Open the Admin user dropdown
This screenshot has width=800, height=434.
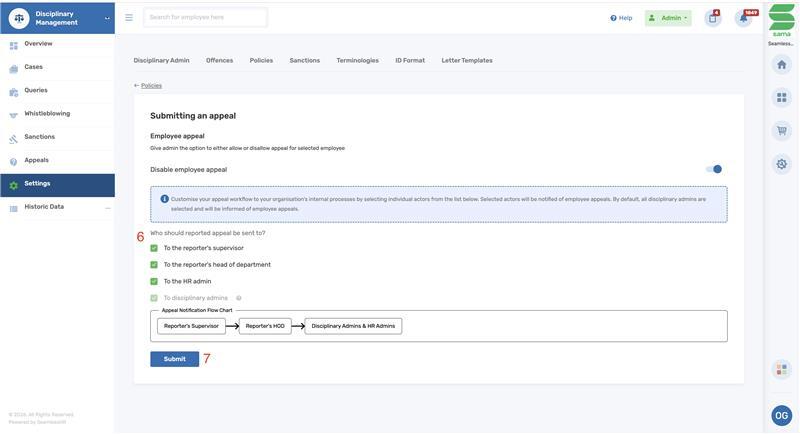pos(668,18)
